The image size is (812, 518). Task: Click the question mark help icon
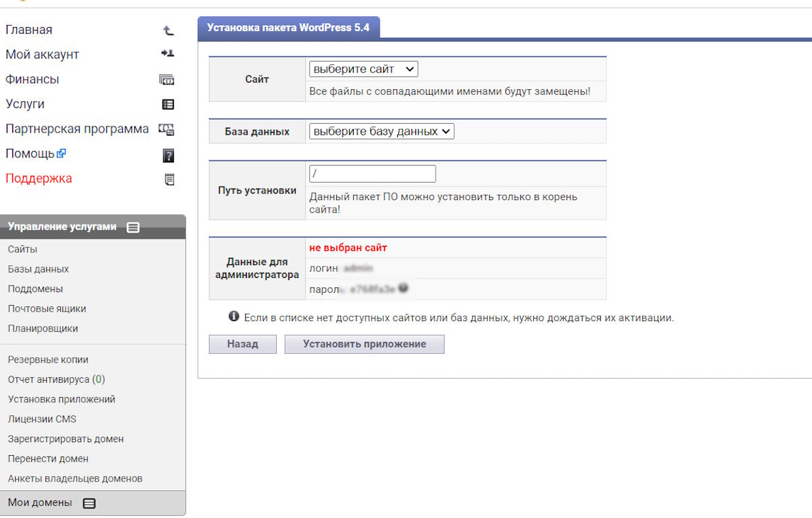pos(168,156)
